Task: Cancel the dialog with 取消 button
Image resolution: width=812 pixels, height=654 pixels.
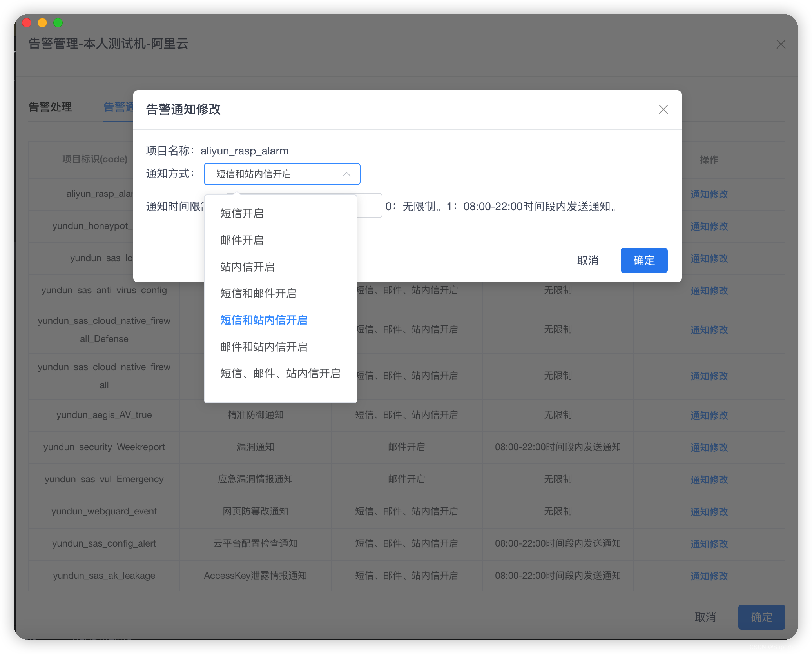Action: [x=588, y=260]
